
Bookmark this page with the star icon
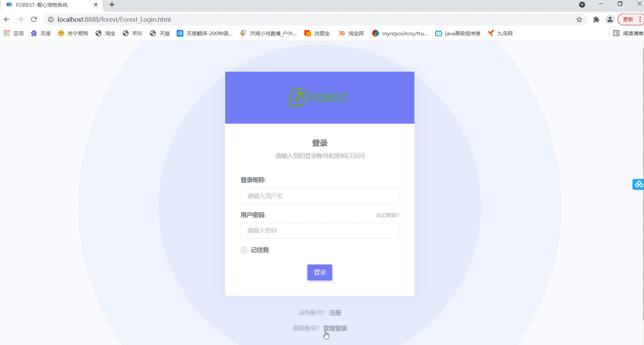(579, 20)
